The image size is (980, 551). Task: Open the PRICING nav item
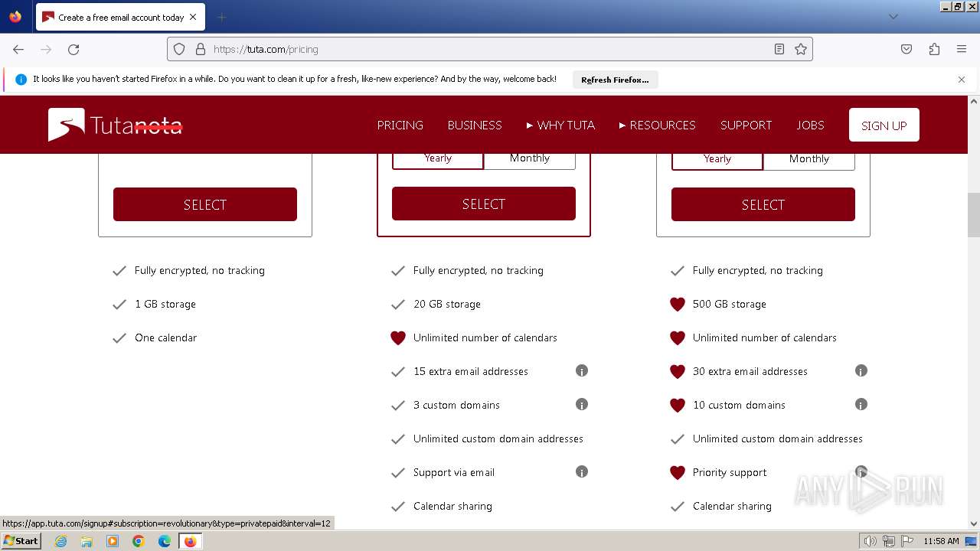400,125
